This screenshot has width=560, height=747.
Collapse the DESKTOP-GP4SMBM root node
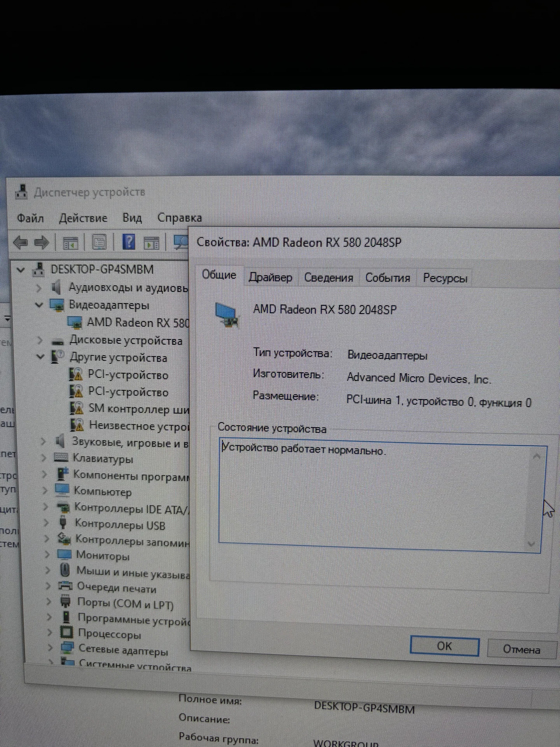pyautogui.click(x=20, y=270)
